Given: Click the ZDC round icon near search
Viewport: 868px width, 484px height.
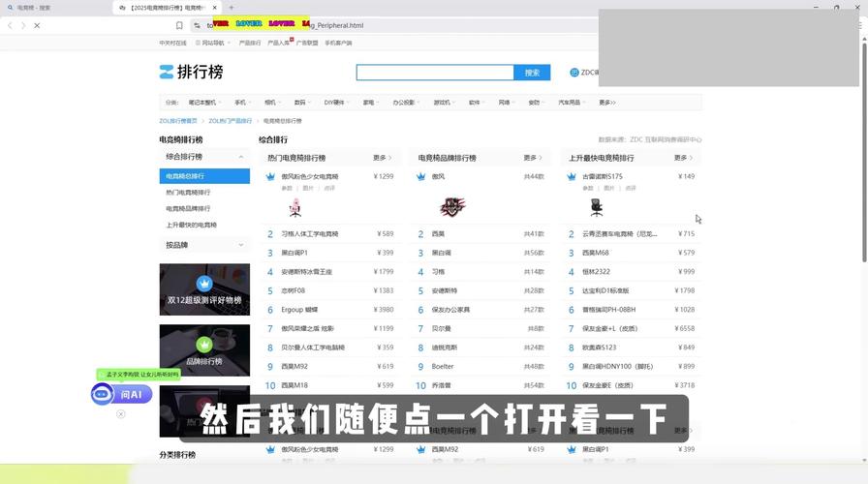Looking at the screenshot, I should click(574, 73).
